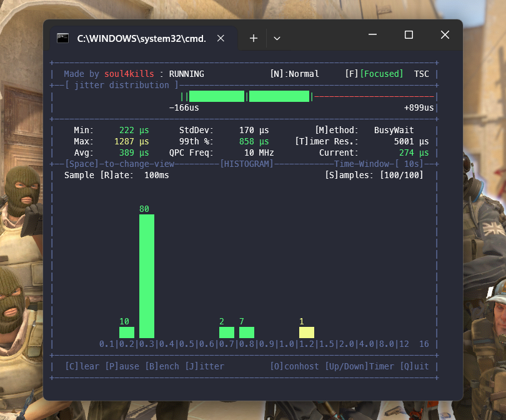This screenshot has width=506, height=420.
Task: Click the [T]imer Res. label
Action: coord(327,141)
